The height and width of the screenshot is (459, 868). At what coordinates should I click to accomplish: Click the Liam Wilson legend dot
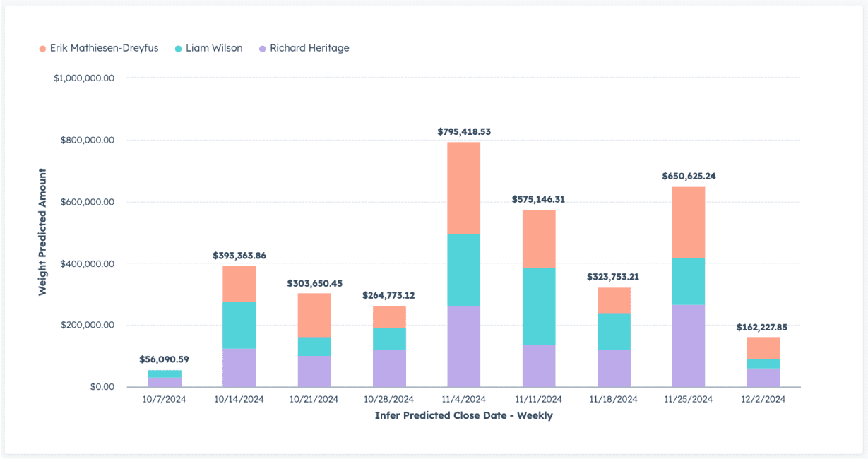[x=178, y=47]
